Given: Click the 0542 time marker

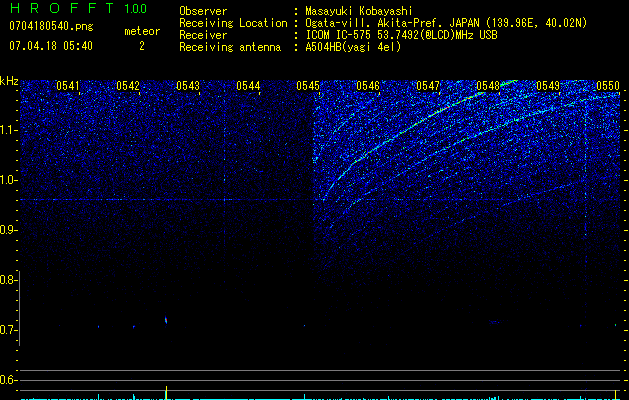Looking at the screenshot, I should tap(128, 86).
